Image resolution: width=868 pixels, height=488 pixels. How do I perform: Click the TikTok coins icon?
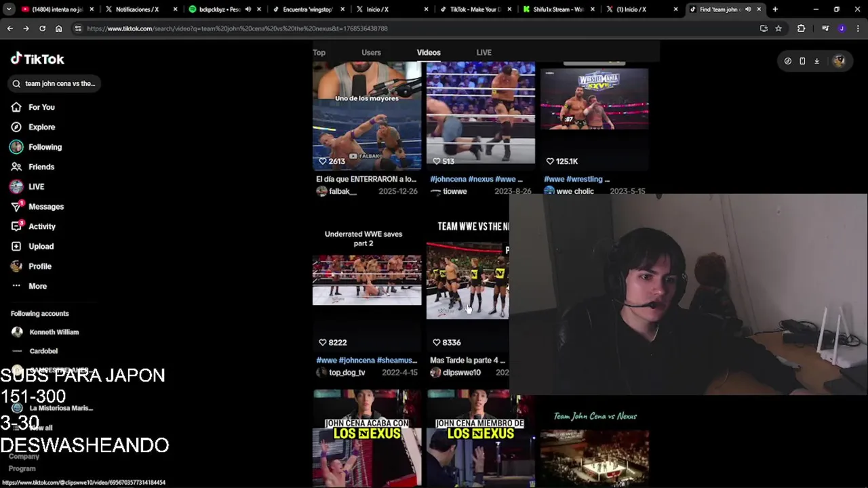[787, 61]
